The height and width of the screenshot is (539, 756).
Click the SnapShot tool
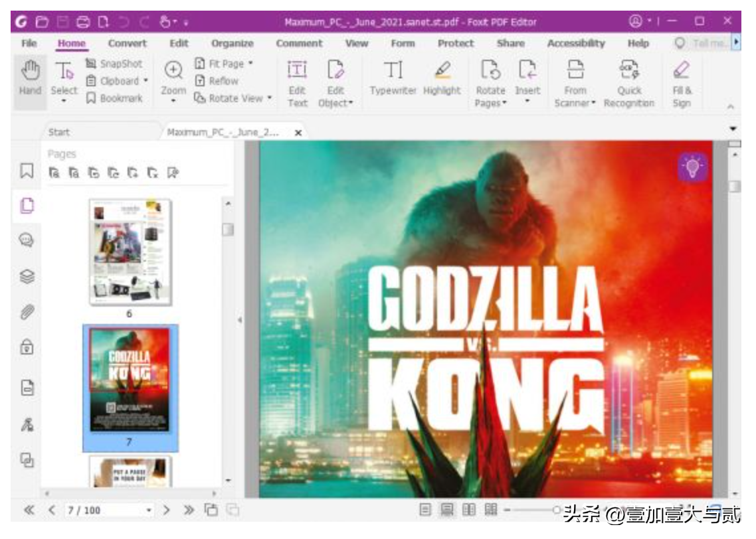pos(114,64)
